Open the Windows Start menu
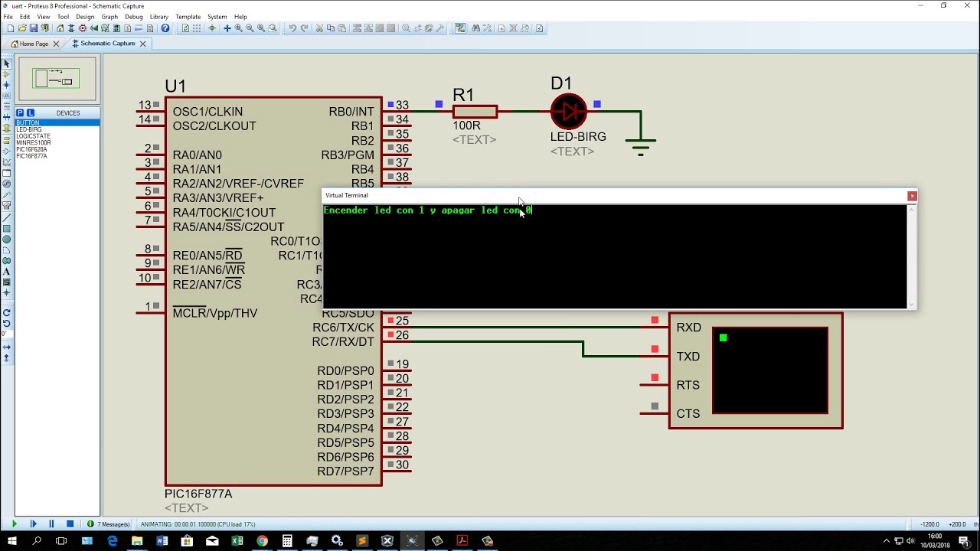Screen dimensions: 980x551 [x=12, y=541]
